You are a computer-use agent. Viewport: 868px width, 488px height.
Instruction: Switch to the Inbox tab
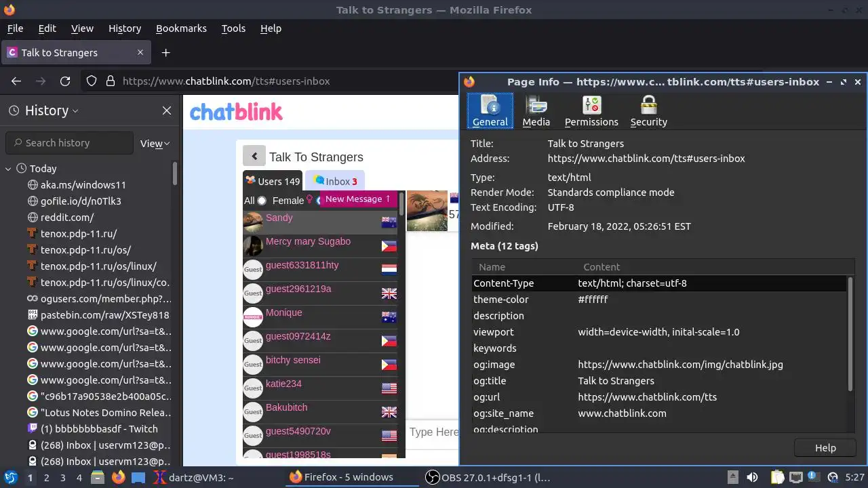(x=335, y=181)
